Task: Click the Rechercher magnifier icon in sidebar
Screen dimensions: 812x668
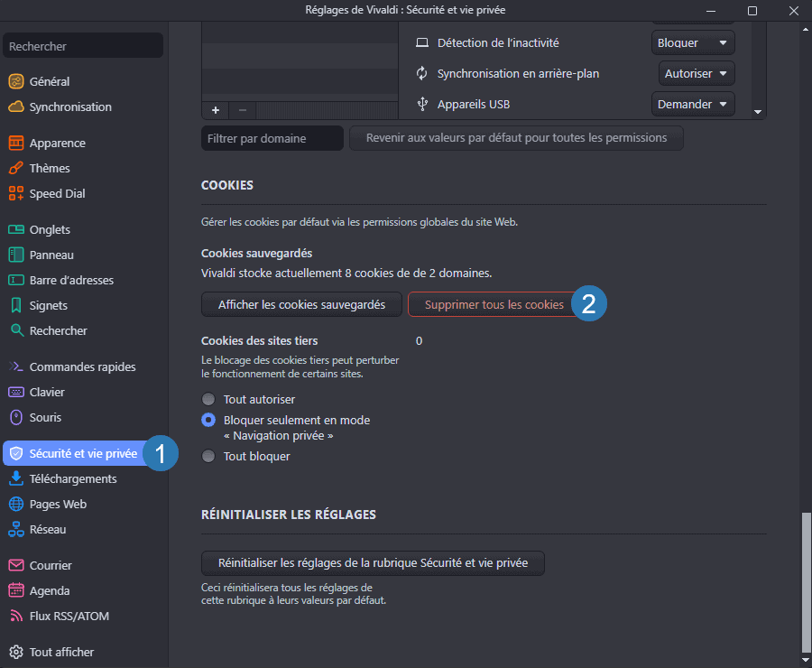Action: [17, 330]
